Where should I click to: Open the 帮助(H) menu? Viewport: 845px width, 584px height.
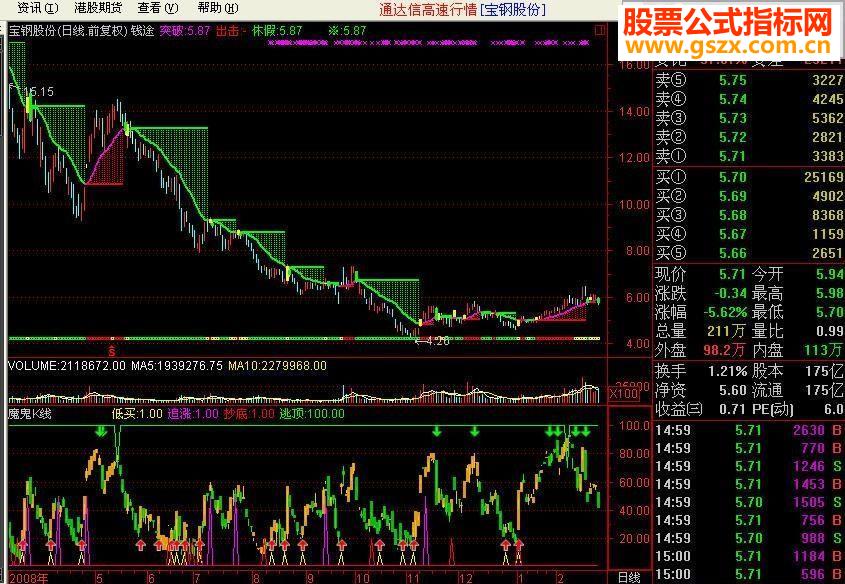coord(218,8)
